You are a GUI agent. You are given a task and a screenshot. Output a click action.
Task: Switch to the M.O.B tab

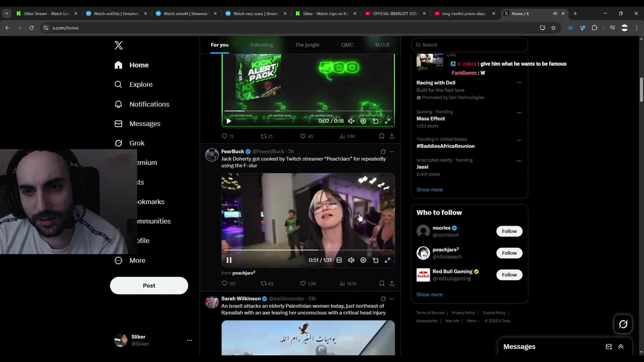tap(382, 45)
